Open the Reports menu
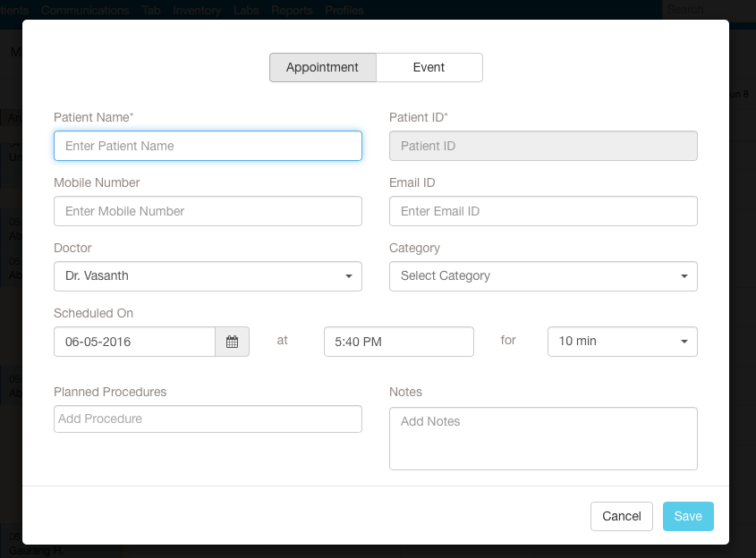The image size is (756, 558). [x=292, y=10]
